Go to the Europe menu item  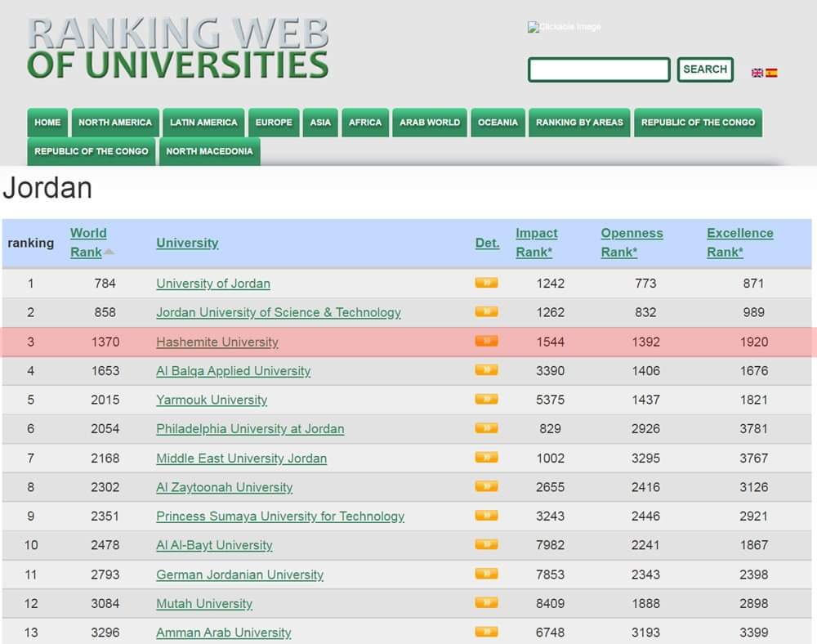pyautogui.click(x=274, y=123)
